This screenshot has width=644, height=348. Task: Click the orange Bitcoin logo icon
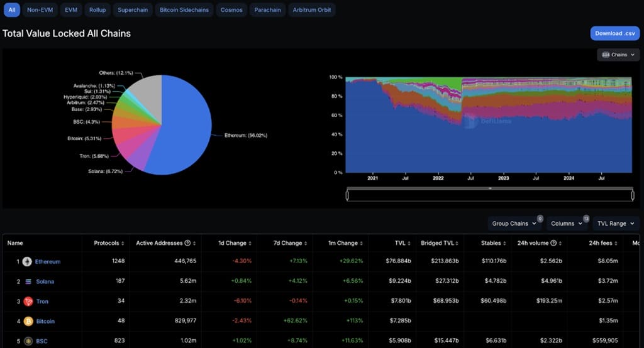coord(28,321)
